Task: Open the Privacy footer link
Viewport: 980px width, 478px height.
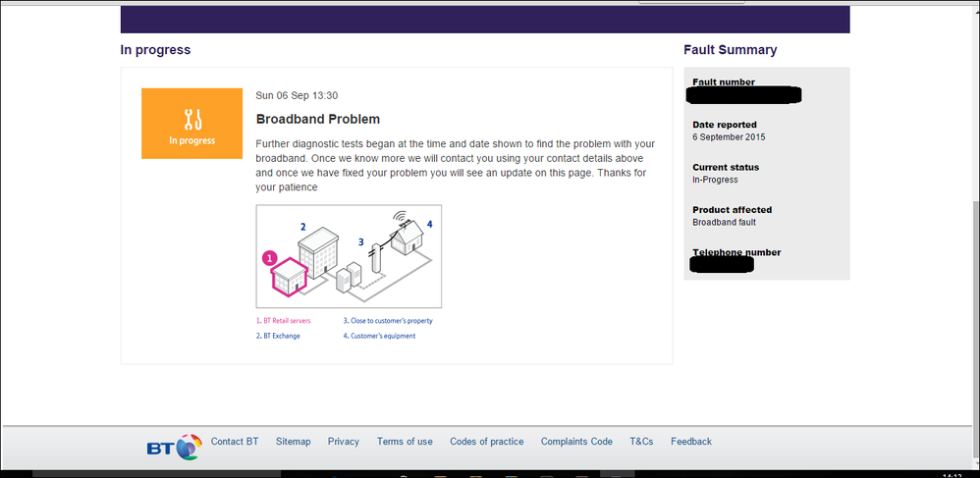Action: point(343,441)
